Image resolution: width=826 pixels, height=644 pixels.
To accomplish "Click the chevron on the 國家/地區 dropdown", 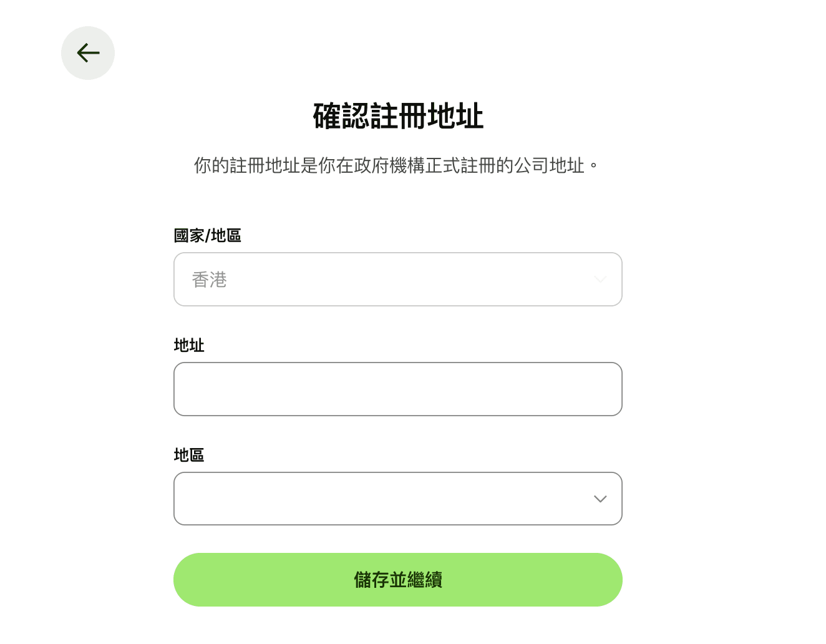I will coord(600,280).
